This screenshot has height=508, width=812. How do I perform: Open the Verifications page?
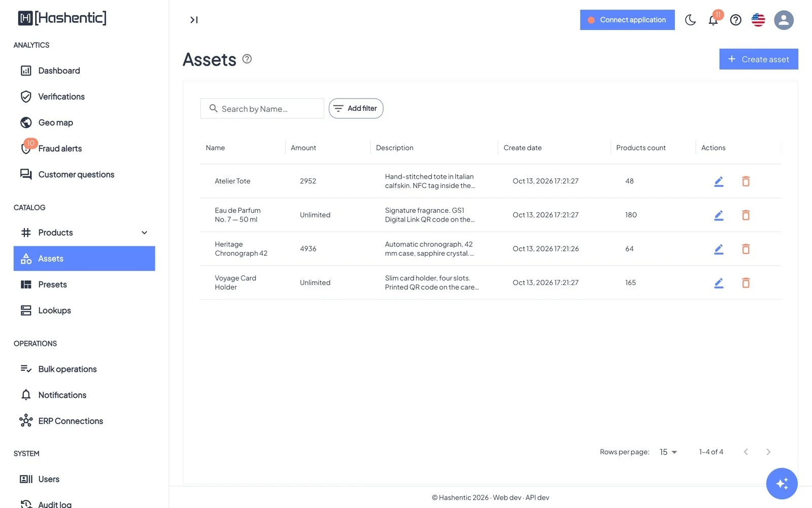coord(84,97)
